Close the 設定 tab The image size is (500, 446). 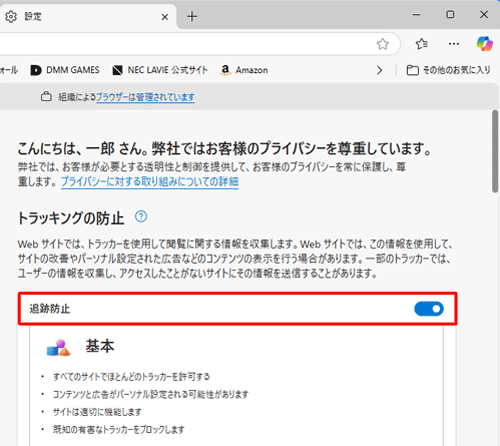[165, 17]
